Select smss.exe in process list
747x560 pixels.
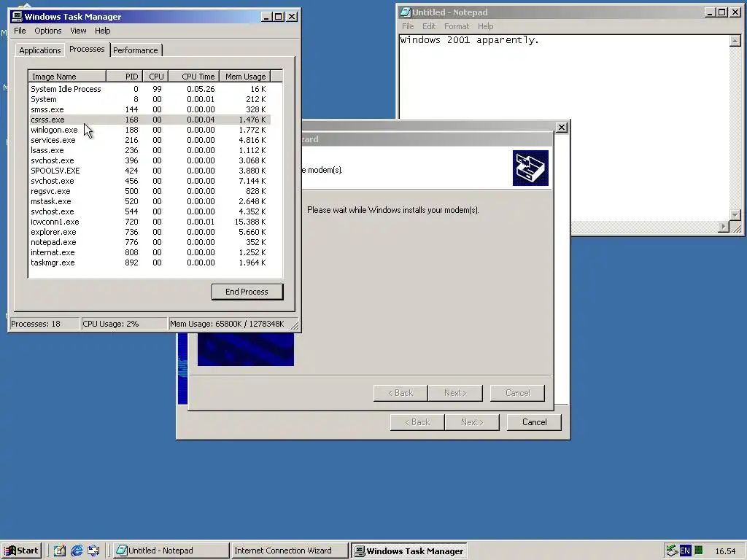click(150, 109)
